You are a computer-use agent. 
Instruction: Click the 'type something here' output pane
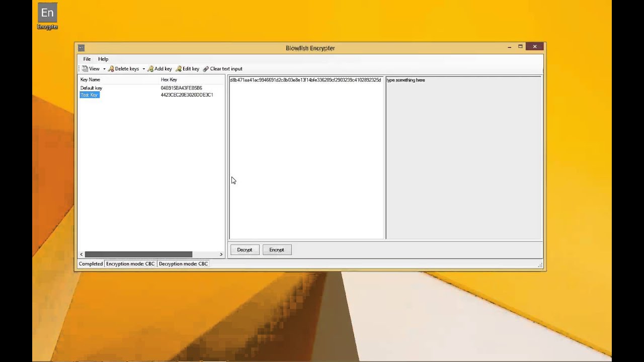[464, 157]
